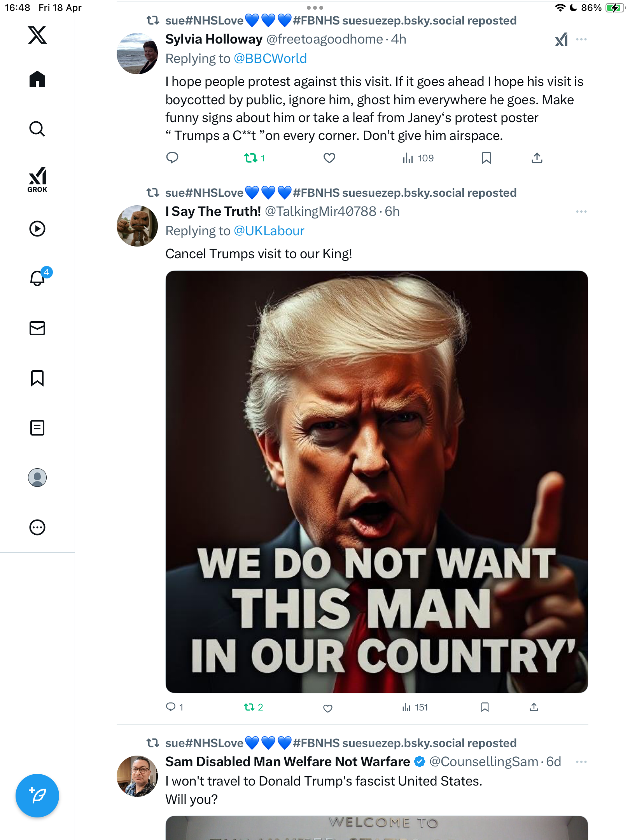The height and width of the screenshot is (840, 630).
Task: Undo repost on Sylvia Holloway's post
Action: click(254, 158)
